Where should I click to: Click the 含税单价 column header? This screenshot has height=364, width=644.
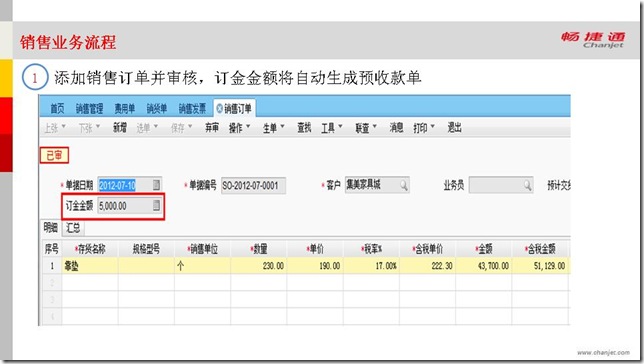[x=428, y=249]
